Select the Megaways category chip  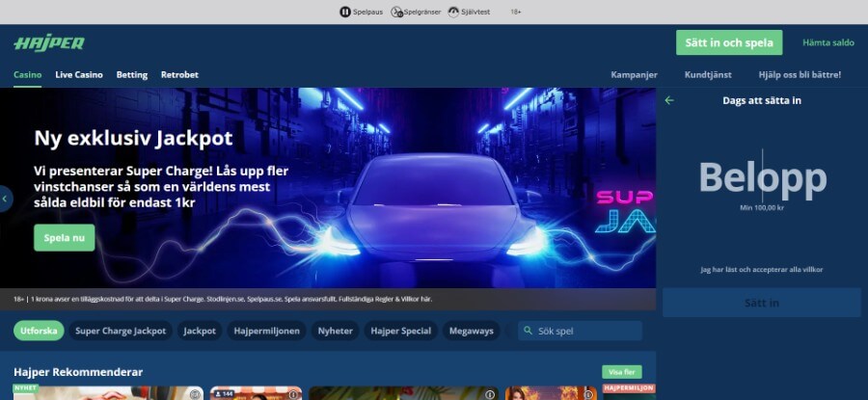coord(471,331)
